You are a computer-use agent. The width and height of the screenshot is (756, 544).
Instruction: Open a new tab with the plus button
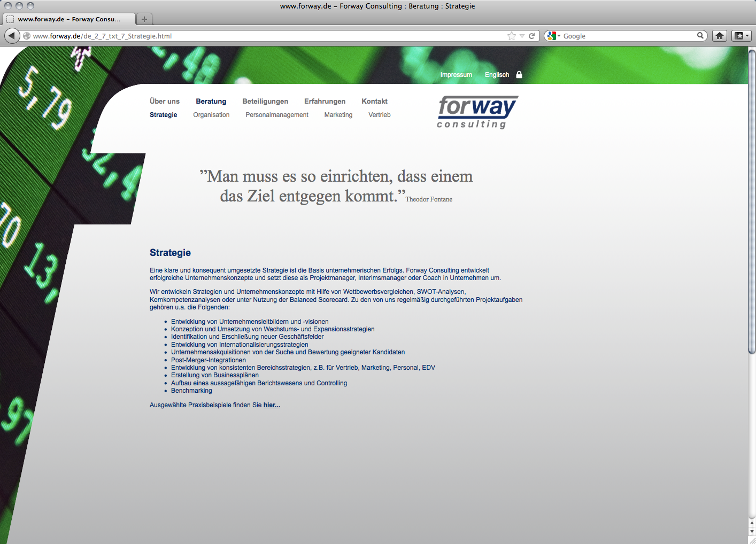(144, 19)
